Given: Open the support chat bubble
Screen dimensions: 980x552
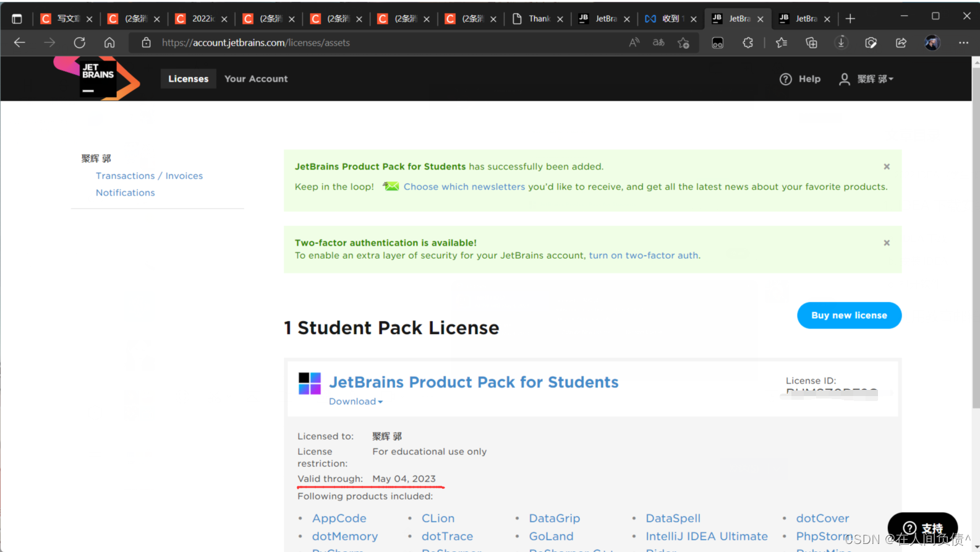Looking at the screenshot, I should point(922,528).
